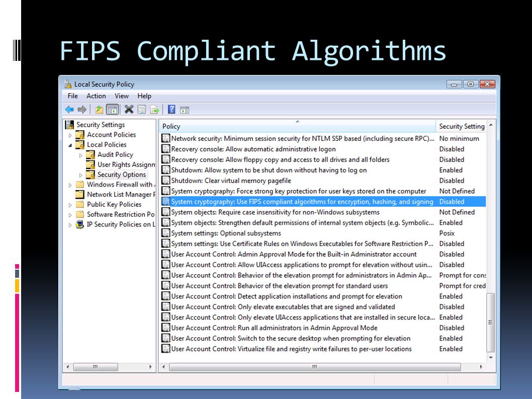Click the Public Key Policies folder icon
The height and width of the screenshot is (399, 532).
(80, 204)
